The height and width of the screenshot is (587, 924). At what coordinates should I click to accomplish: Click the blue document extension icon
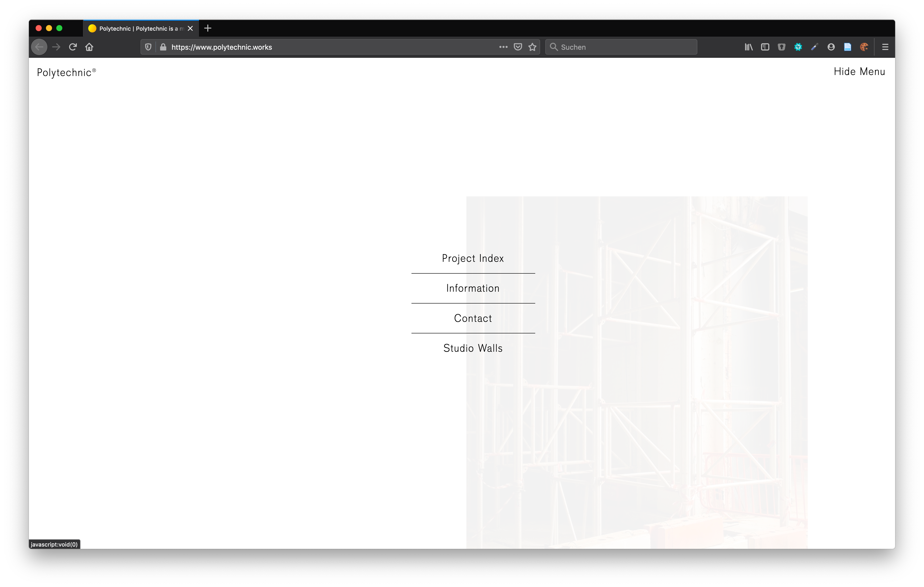tap(847, 47)
